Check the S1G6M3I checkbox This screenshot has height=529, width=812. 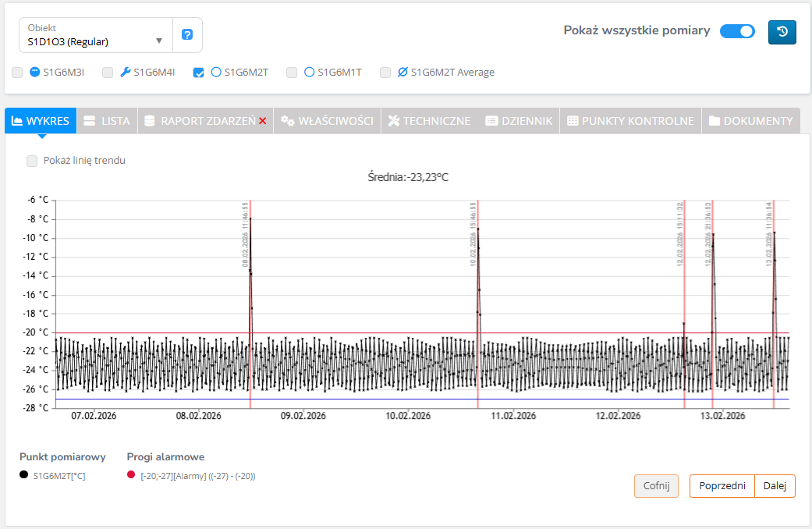tap(17, 73)
